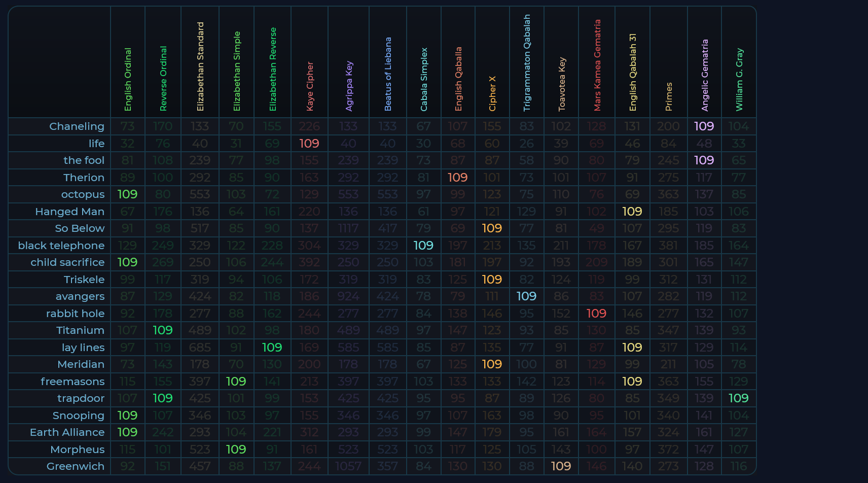Click the William G. Gray column header
This screenshot has width=868, height=483.
pos(739,80)
